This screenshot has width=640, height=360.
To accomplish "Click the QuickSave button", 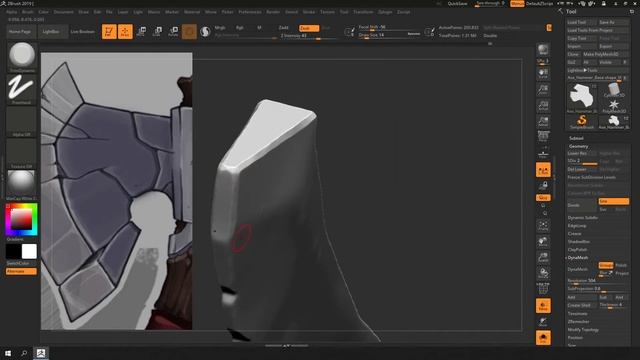I will point(457,4).
